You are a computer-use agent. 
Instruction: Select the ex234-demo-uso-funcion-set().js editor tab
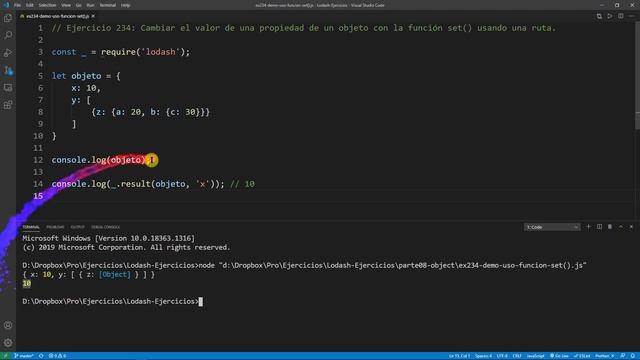point(57,16)
